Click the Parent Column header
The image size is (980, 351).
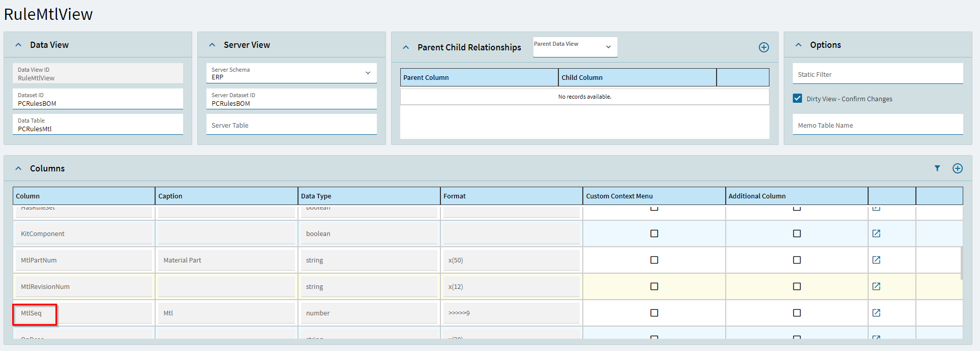tap(479, 77)
